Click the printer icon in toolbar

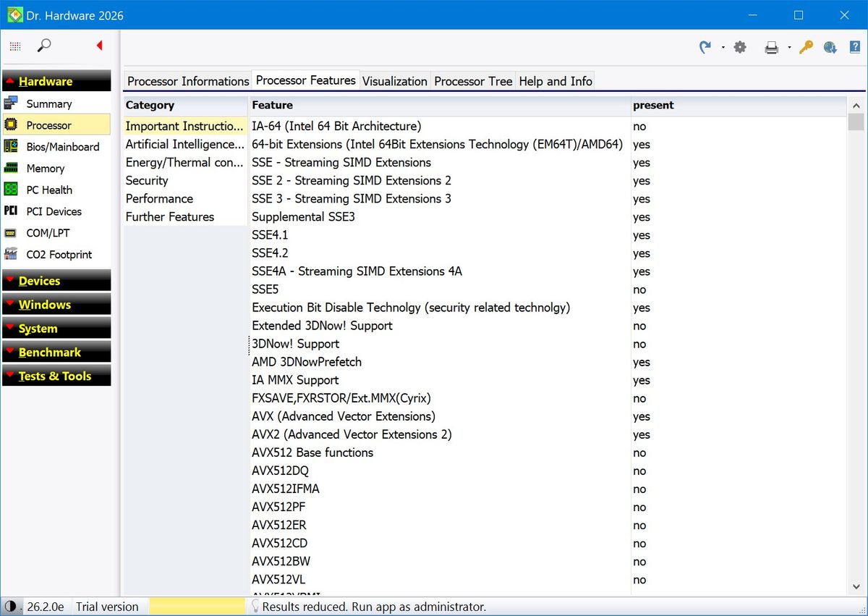coord(772,48)
